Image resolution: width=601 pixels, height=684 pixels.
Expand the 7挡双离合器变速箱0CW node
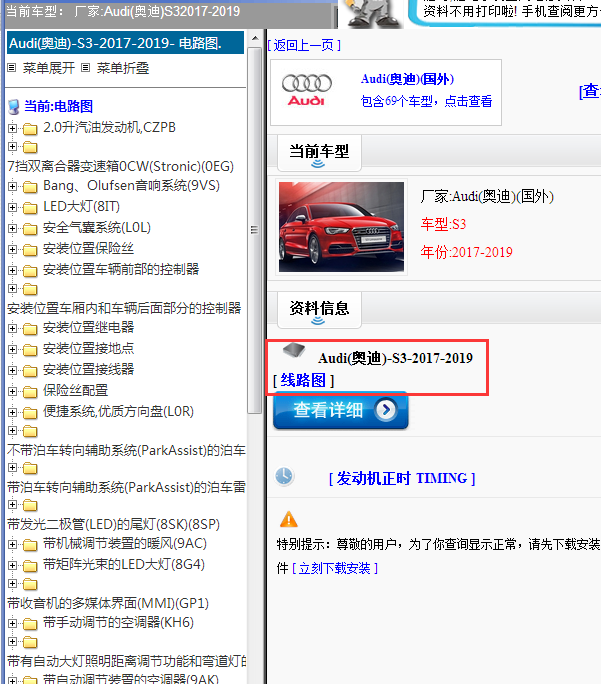pyautogui.click(x=12, y=147)
